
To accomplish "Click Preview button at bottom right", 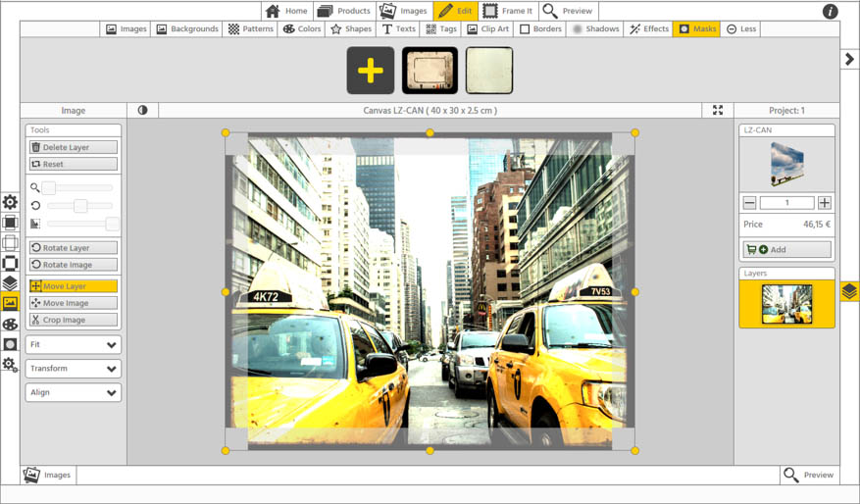I will [810, 475].
